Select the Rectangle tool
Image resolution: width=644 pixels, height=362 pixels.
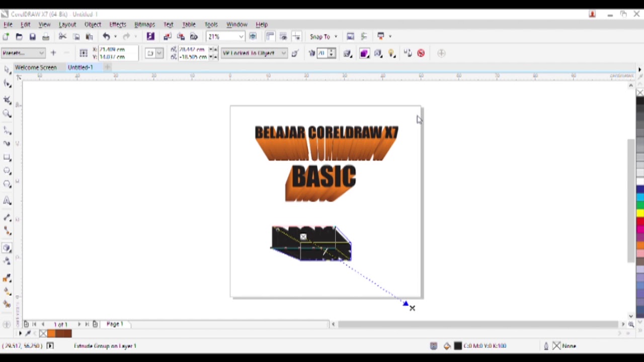[7, 158]
